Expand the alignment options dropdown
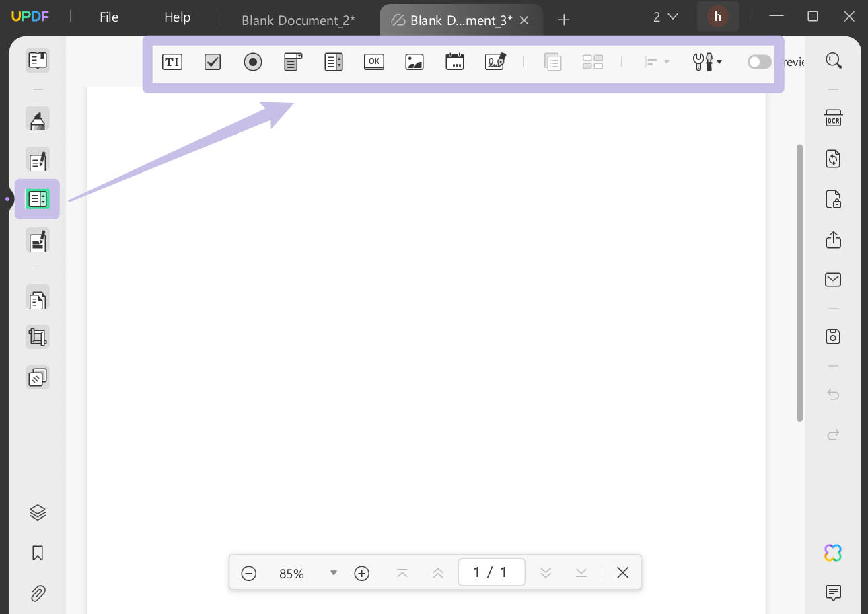Screen dimensions: 868x614 click(666, 62)
